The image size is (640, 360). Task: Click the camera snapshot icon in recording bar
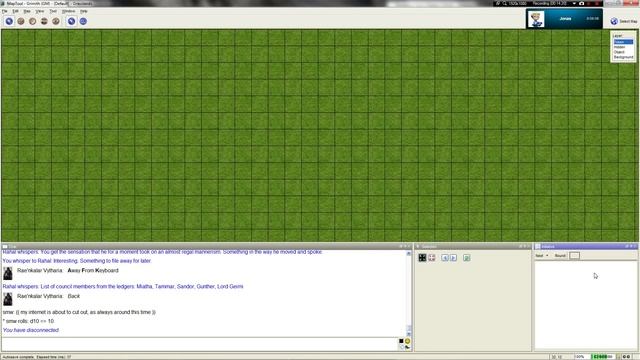[x=582, y=3]
